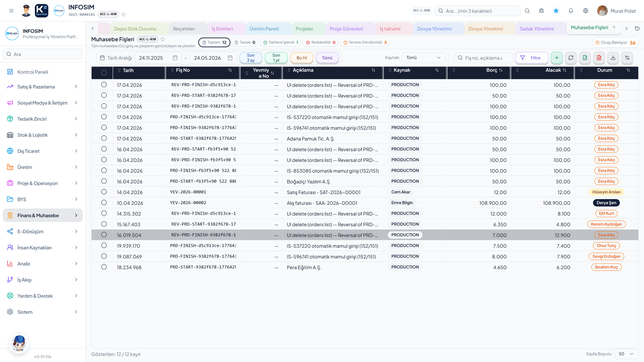Screen dimensions: 644x362
Task: Open the bug report icon
Action: coord(541,11)
